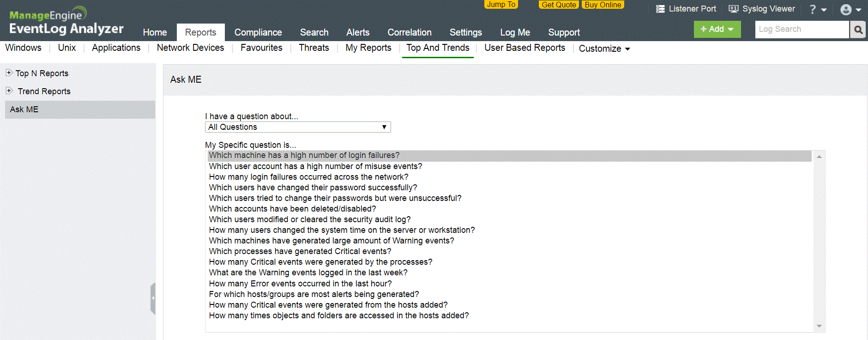Click the log search magnifier icon
This screenshot has height=340, width=868.
pyautogui.click(x=858, y=30)
